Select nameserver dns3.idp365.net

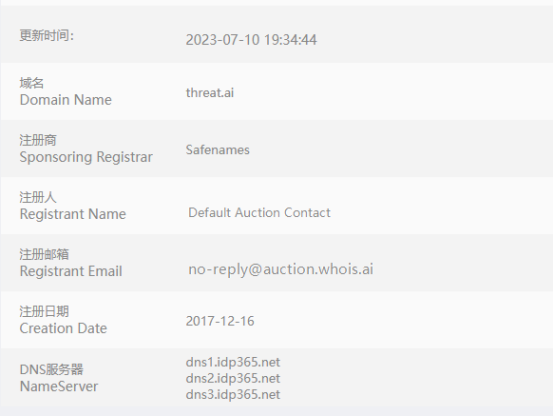[233, 394]
